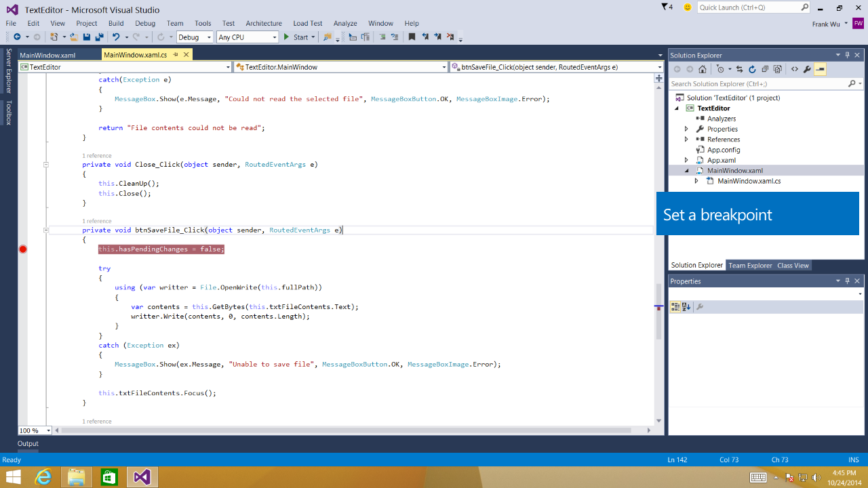Open the Debug menu
This screenshot has width=868, height=488.
click(x=145, y=23)
